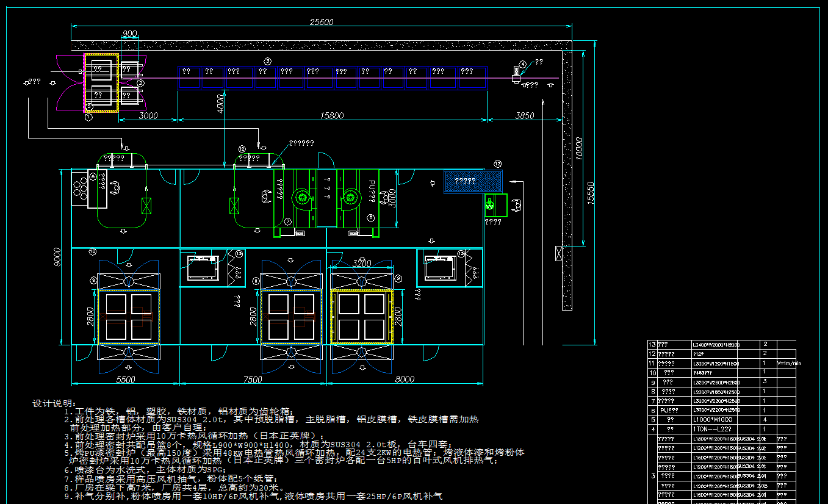Click note 4 about 吊篮8个
This screenshot has width=828, height=504.
point(258,444)
